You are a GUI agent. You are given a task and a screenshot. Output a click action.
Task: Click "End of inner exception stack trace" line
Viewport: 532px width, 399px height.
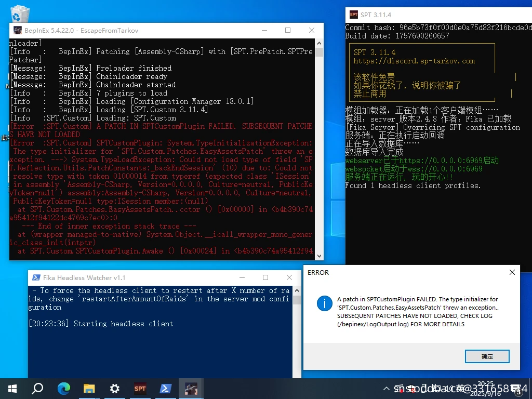pyautogui.click(x=109, y=226)
